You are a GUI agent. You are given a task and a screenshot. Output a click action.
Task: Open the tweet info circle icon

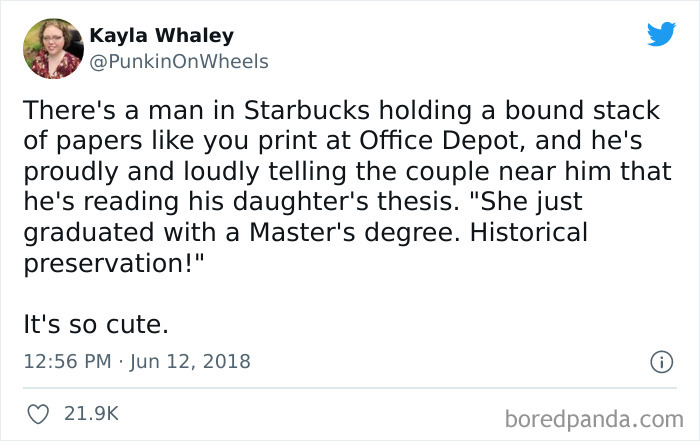point(659,361)
